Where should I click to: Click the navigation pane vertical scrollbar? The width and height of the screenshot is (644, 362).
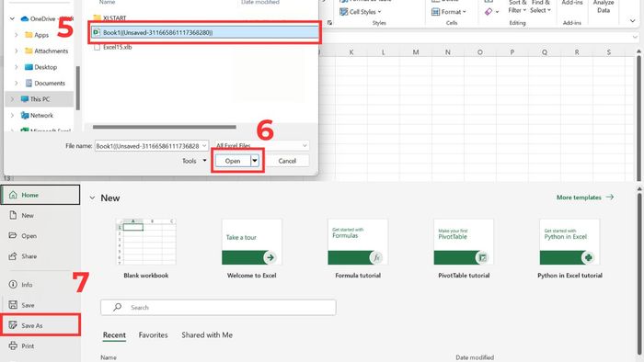(x=77, y=88)
